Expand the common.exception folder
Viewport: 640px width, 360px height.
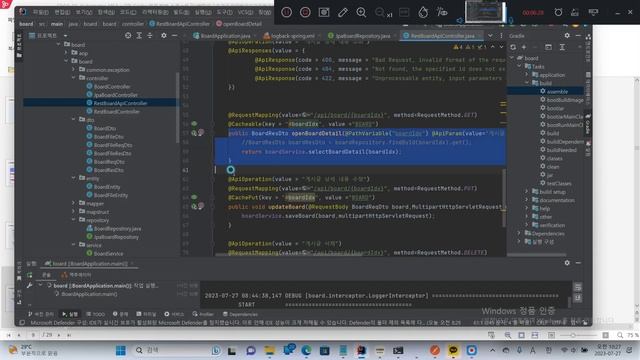click(74, 69)
